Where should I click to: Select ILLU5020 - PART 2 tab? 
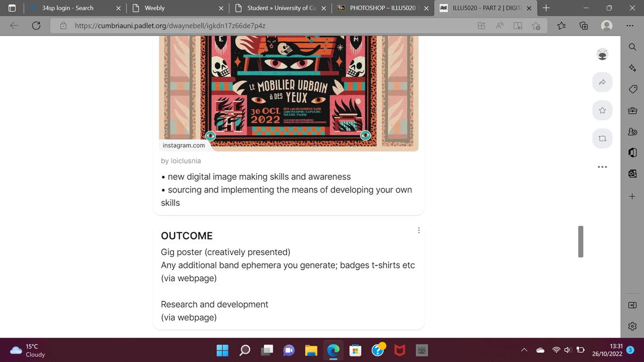tap(487, 8)
